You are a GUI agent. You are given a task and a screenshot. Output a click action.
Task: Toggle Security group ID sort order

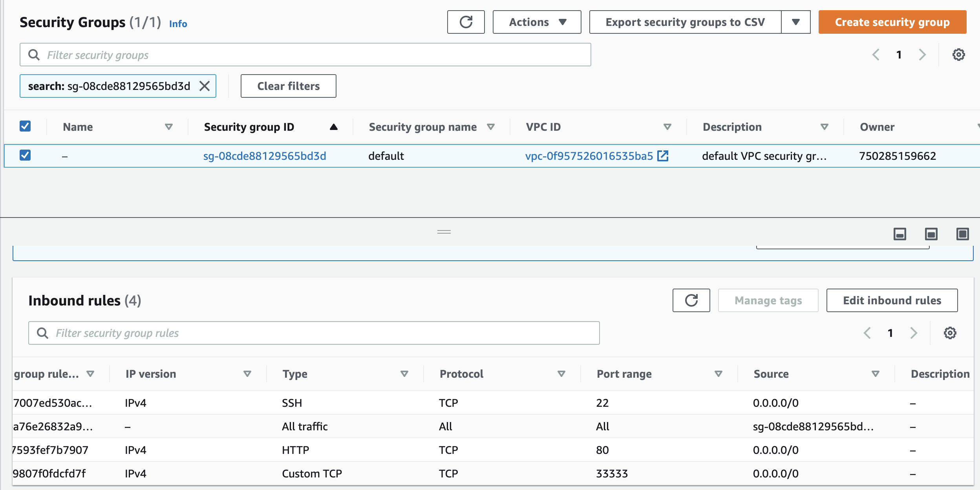click(333, 126)
